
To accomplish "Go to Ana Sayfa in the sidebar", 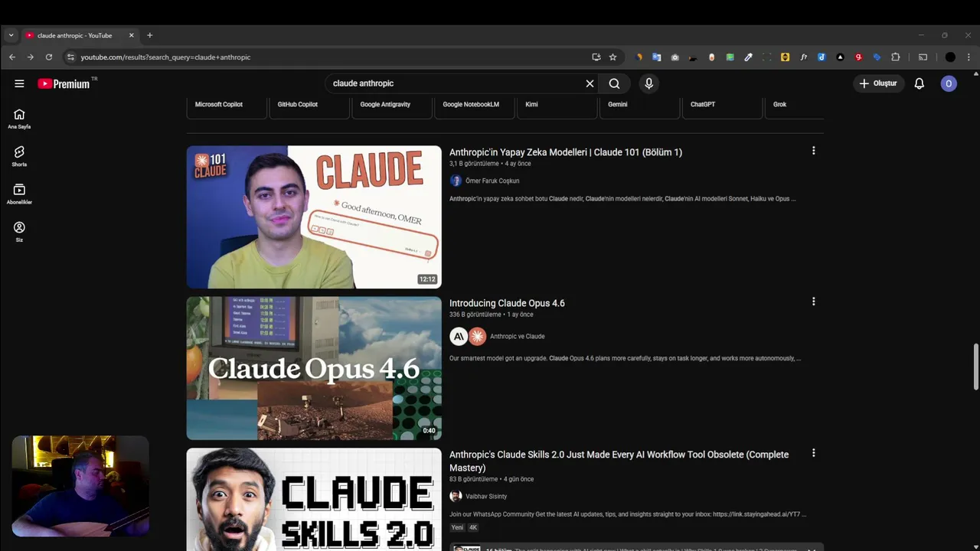I will tap(19, 119).
